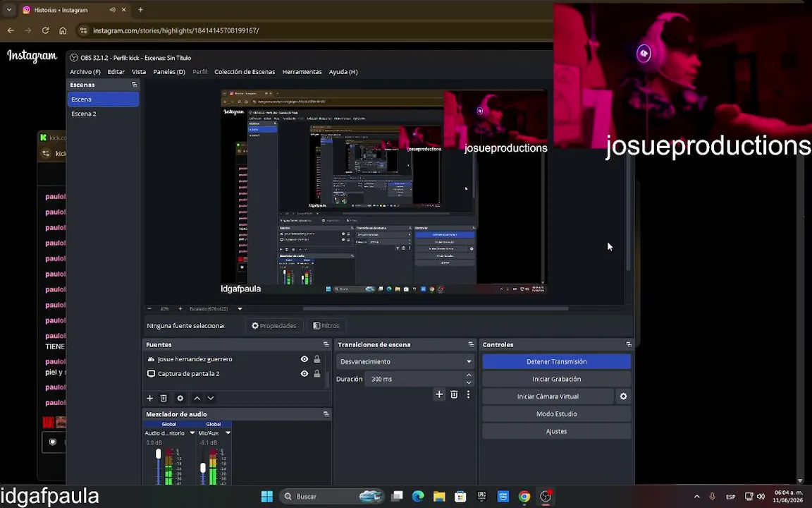The width and height of the screenshot is (812, 508).
Task: Click the Filtros button
Action: tap(326, 325)
